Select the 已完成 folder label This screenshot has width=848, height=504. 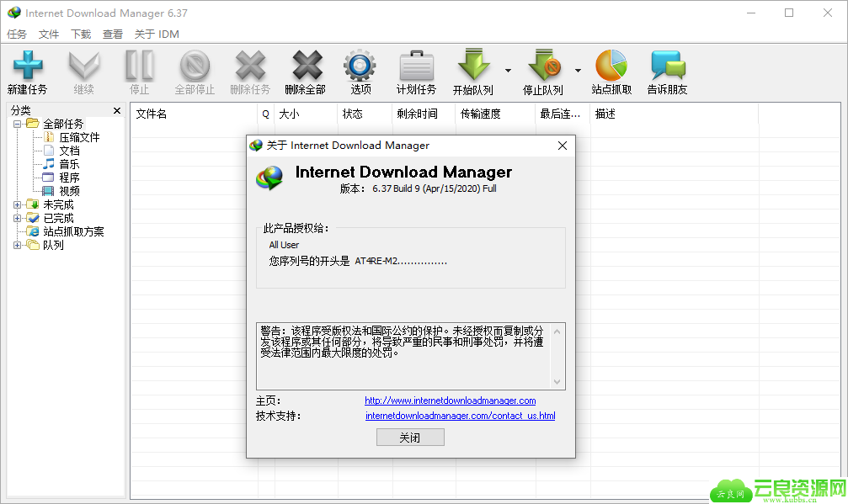(x=58, y=218)
